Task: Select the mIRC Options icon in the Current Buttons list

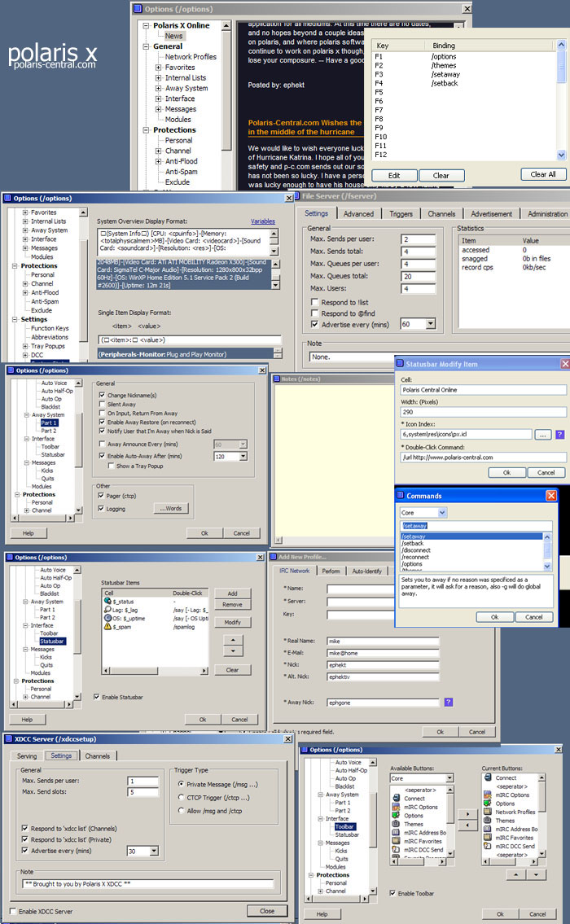Action: 488,795
